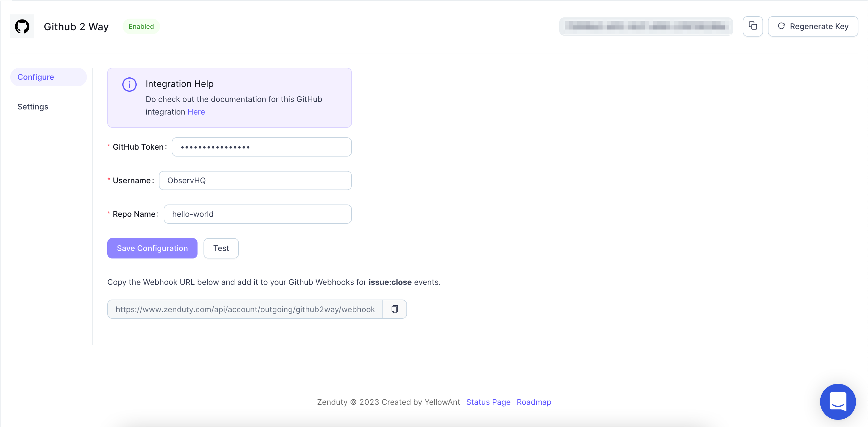Open the Status Page link
The height and width of the screenshot is (427, 868).
488,402
